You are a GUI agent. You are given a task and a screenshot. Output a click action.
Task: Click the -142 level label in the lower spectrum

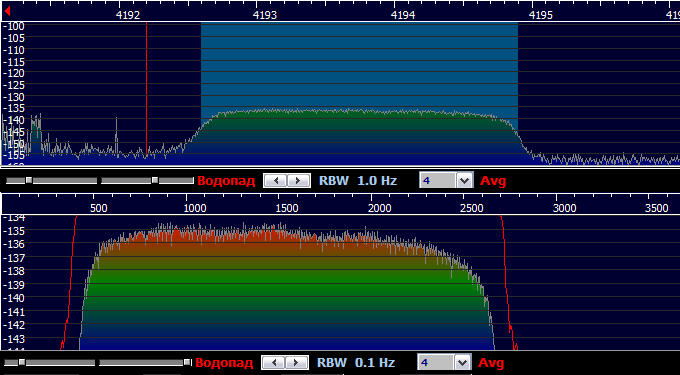pyautogui.click(x=13, y=325)
